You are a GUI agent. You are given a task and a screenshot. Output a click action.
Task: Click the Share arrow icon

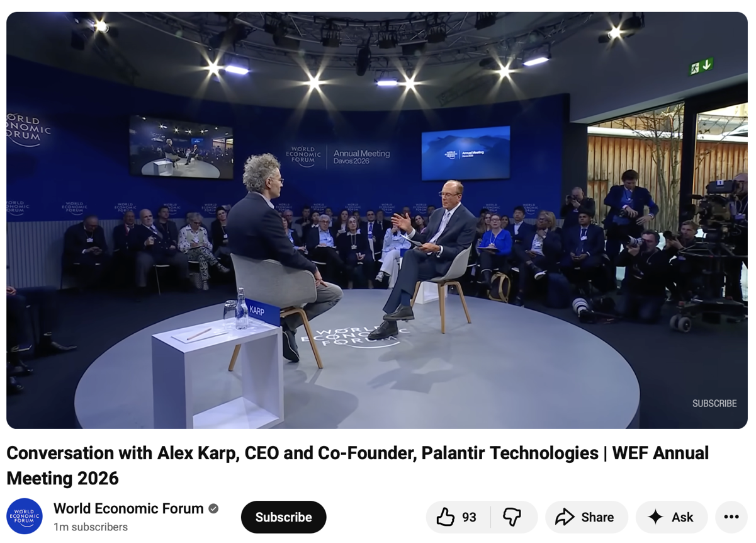(565, 517)
